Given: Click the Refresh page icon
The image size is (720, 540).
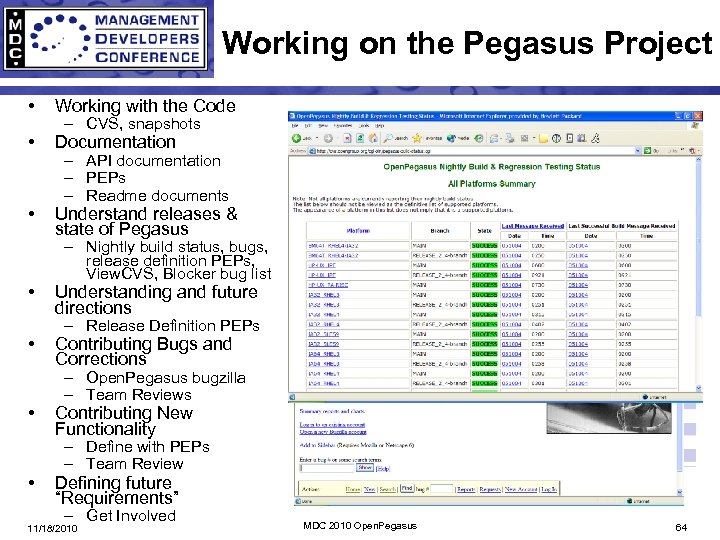Looking at the screenshot, I should coord(360,138).
